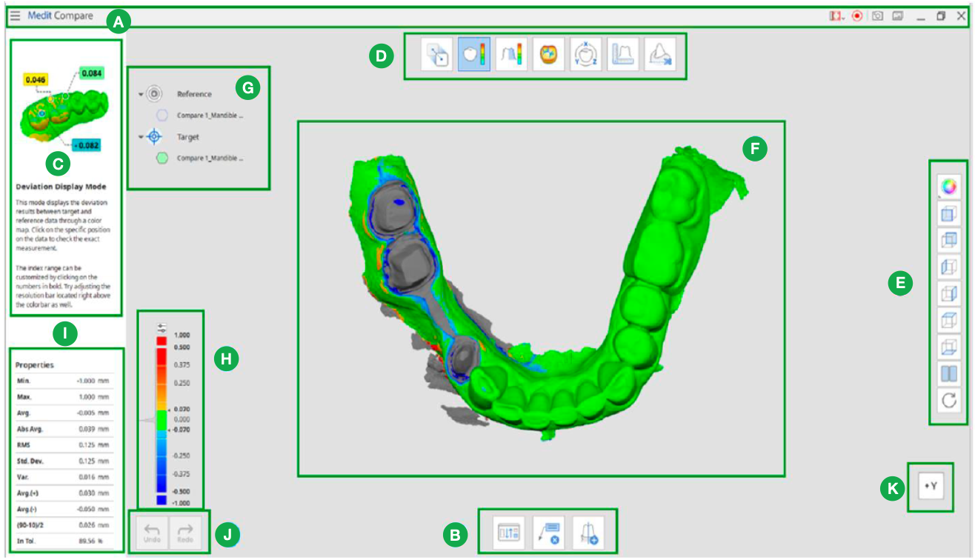Open the dropdown arrow beside the red capture icon
This screenshot has width=975, height=560.
pyautogui.click(x=843, y=18)
